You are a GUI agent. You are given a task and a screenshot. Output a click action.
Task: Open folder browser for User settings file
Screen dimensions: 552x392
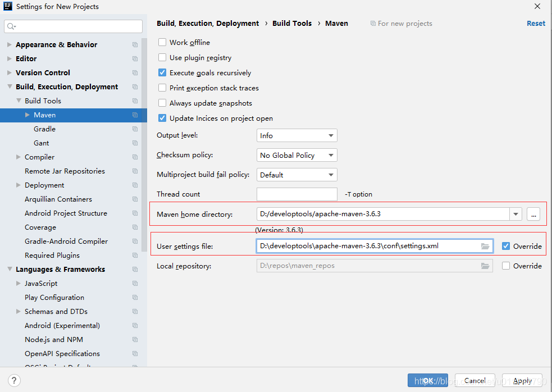tap(485, 246)
